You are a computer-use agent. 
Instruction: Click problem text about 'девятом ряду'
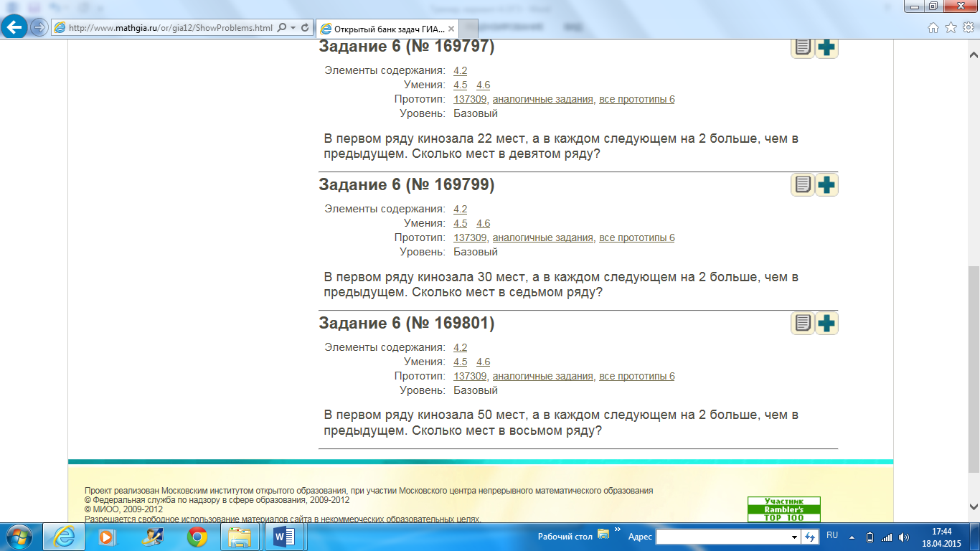561,146
